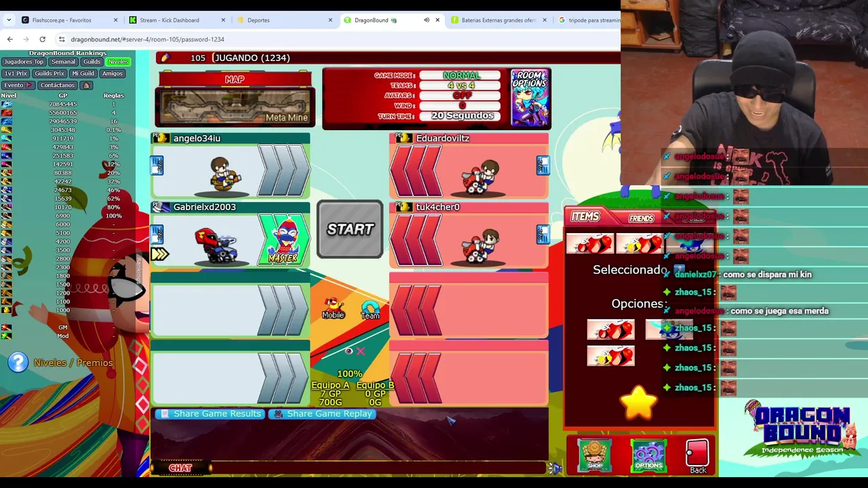Click the Gabrielxd2003 MASTER badge

click(x=283, y=239)
